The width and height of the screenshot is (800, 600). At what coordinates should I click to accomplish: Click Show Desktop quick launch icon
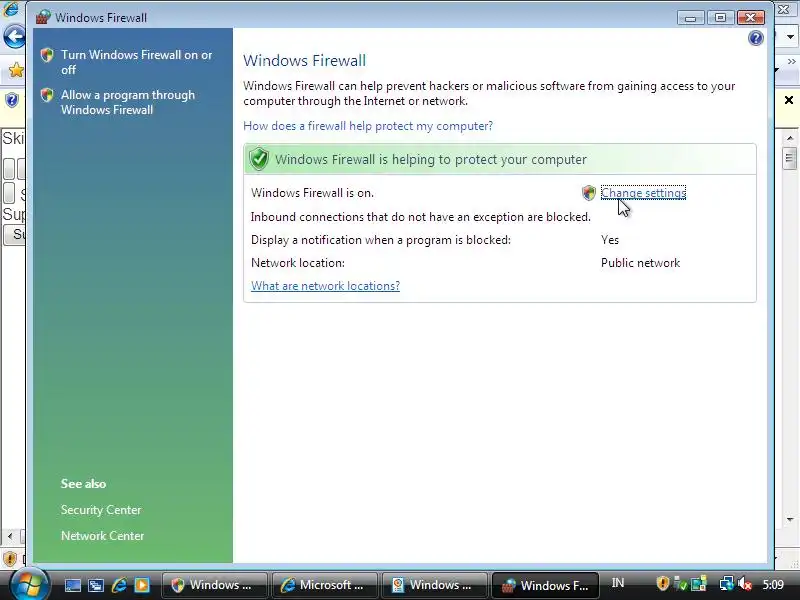(72, 585)
